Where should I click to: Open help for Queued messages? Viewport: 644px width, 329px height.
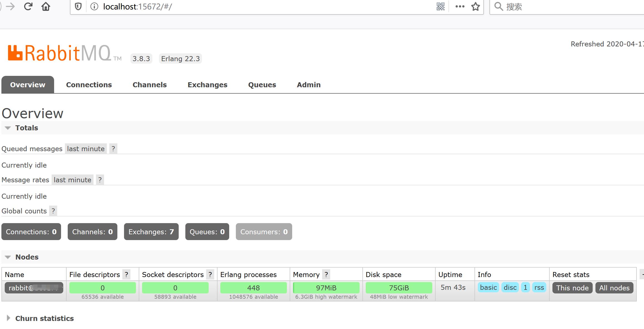113,149
